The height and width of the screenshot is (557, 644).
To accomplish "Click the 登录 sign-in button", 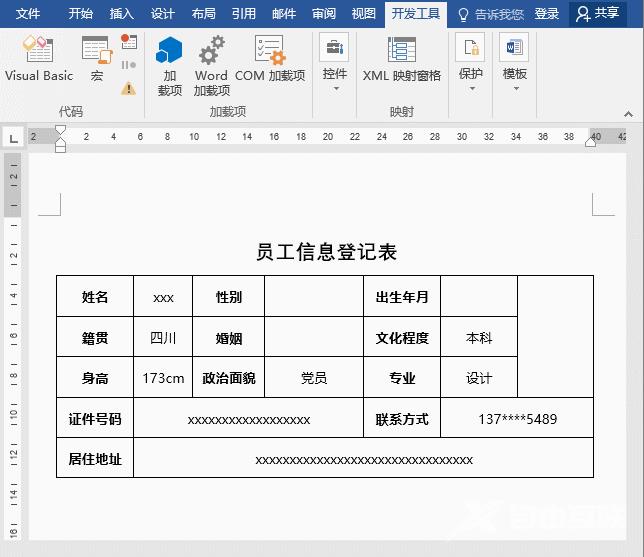I will tap(546, 14).
